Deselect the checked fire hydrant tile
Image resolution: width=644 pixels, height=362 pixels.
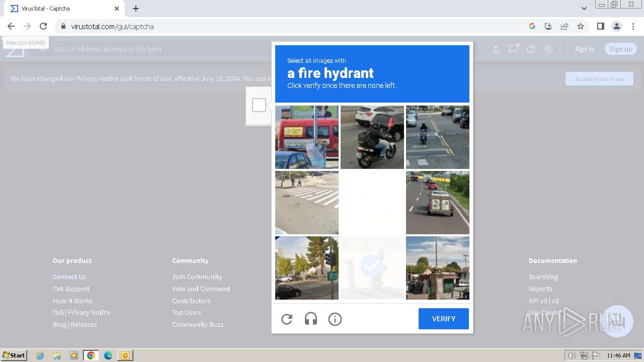click(x=372, y=268)
